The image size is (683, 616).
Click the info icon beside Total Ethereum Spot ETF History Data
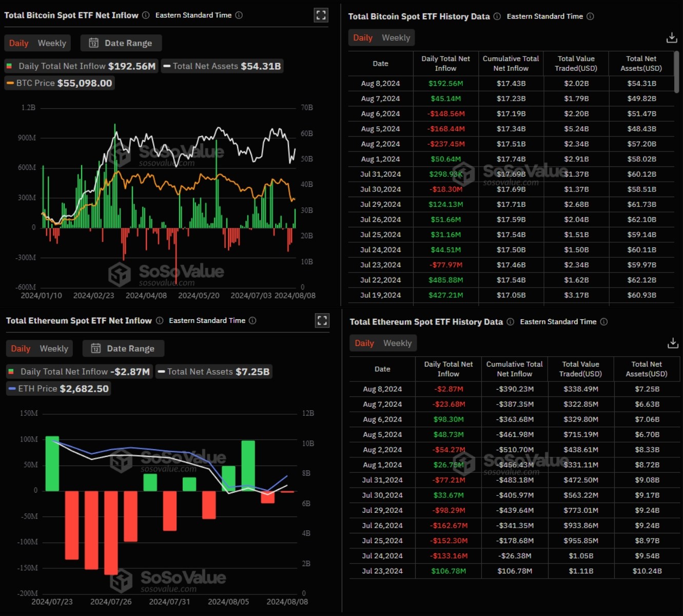(510, 322)
